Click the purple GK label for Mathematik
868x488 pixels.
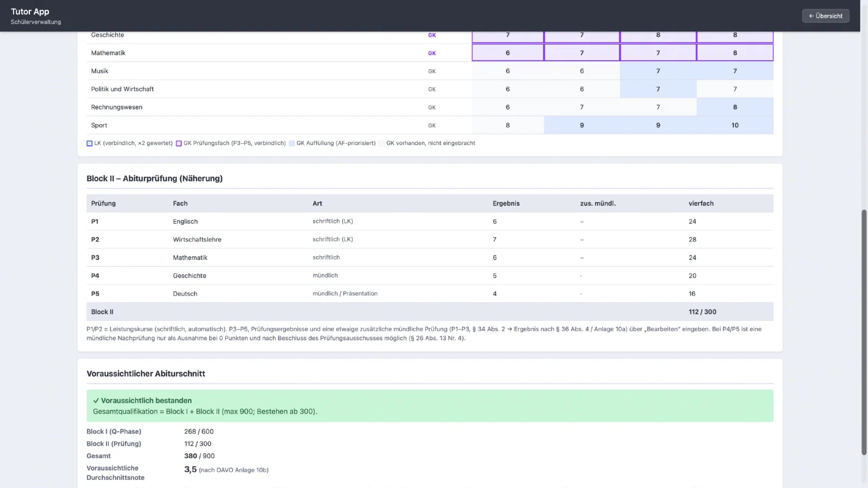coord(432,53)
